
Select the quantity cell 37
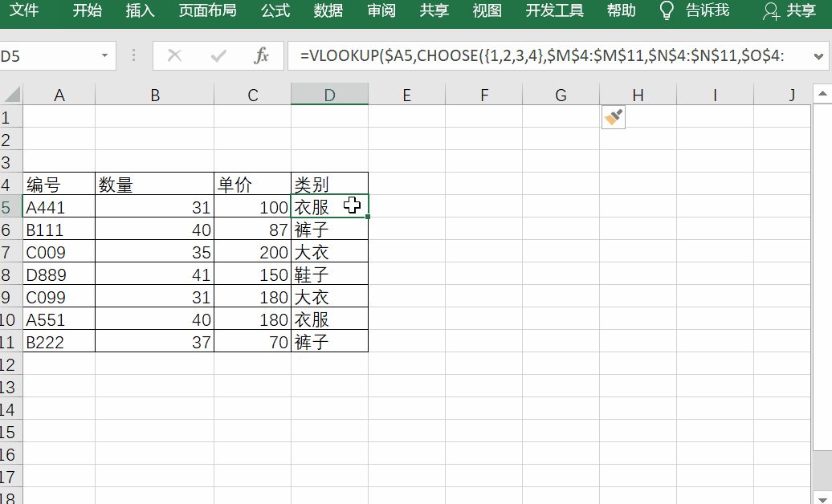point(154,342)
